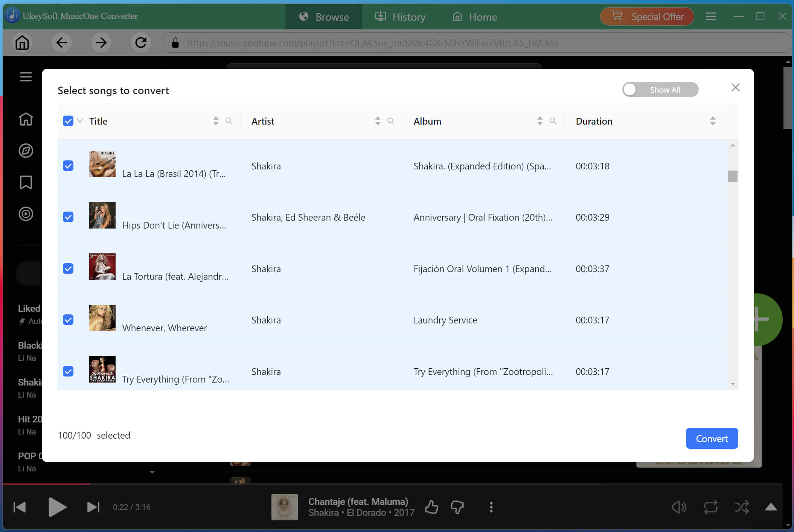
Task: Open the Home tab
Action: [475, 17]
